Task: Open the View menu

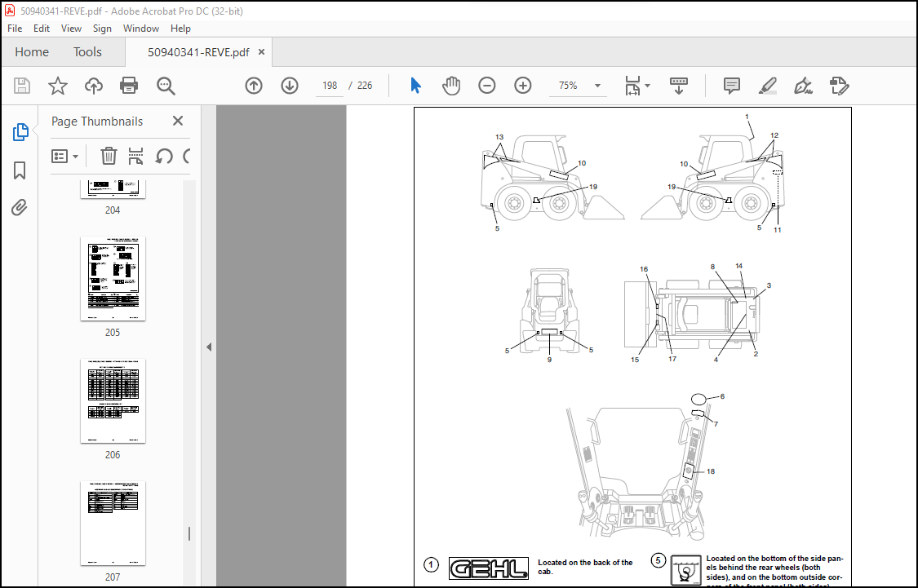Action: 71,28
